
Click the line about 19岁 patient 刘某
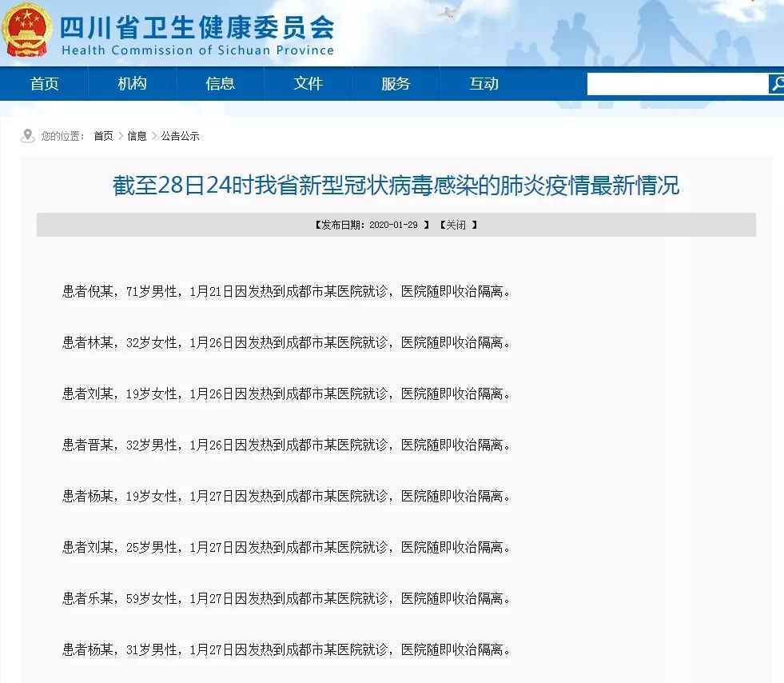pyautogui.click(x=286, y=393)
